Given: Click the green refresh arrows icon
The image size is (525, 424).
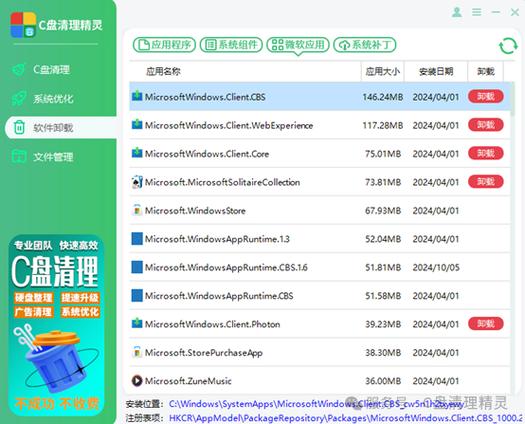Looking at the screenshot, I should [x=508, y=46].
